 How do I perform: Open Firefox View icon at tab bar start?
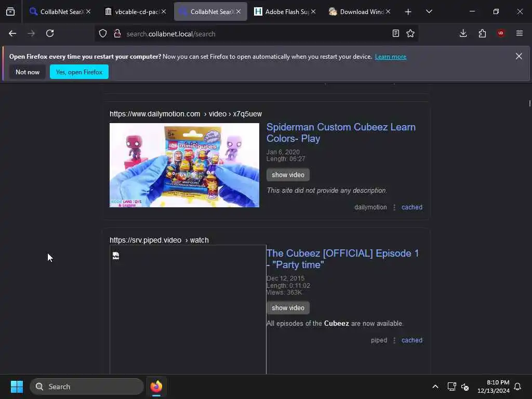(10, 11)
